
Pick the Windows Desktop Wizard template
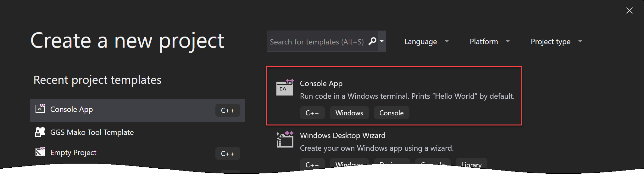pos(342,136)
